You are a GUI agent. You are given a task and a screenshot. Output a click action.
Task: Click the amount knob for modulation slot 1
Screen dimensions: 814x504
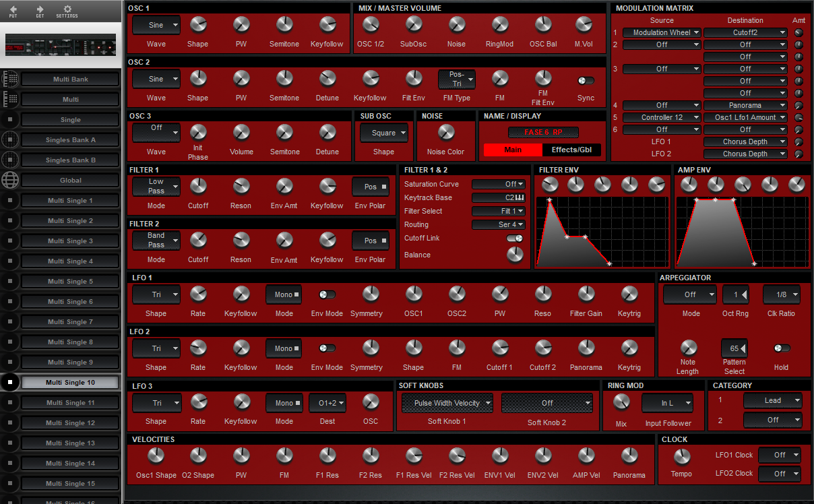pyautogui.click(x=799, y=32)
